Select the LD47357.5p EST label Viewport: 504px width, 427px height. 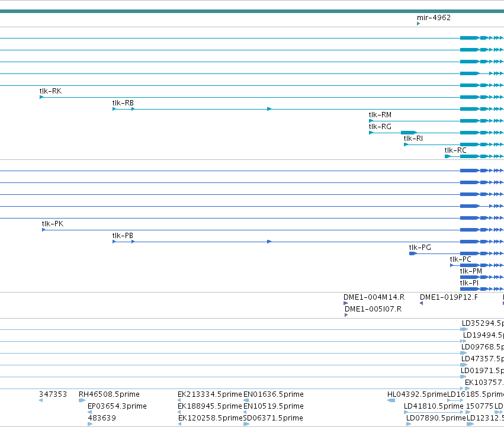(x=483, y=359)
